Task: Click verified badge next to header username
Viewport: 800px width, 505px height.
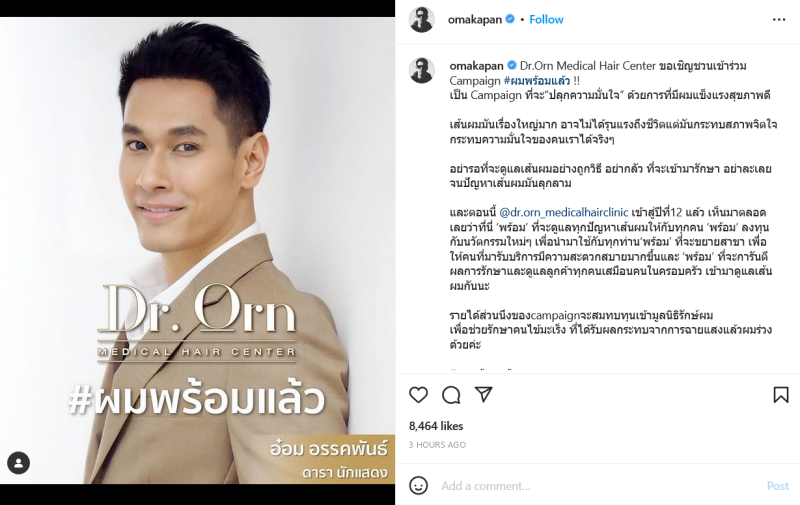Action: tap(510, 19)
